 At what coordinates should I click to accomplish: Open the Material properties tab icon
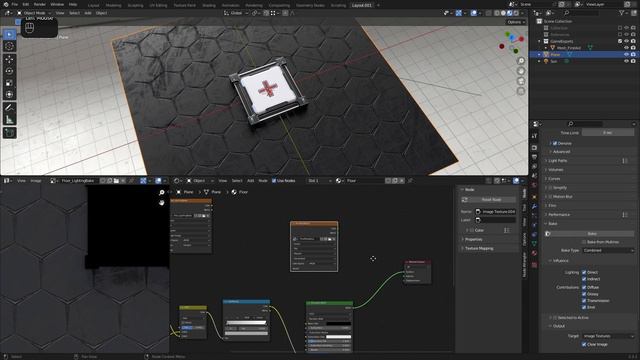[534, 253]
